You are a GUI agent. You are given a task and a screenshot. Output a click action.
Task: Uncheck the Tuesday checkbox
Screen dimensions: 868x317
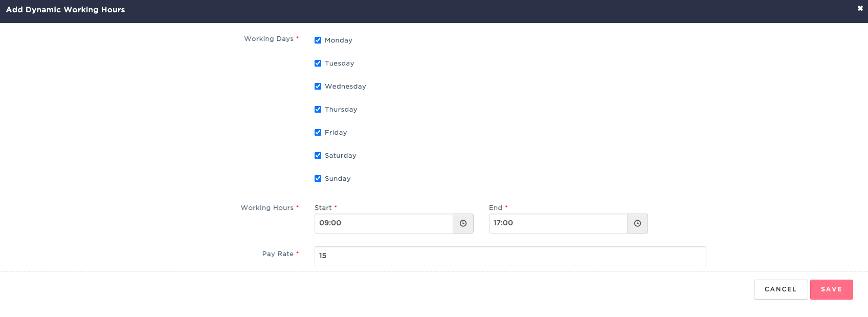point(318,63)
